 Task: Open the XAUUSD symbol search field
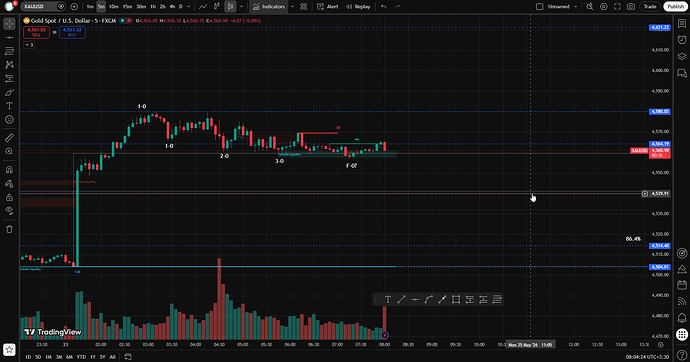[38, 7]
